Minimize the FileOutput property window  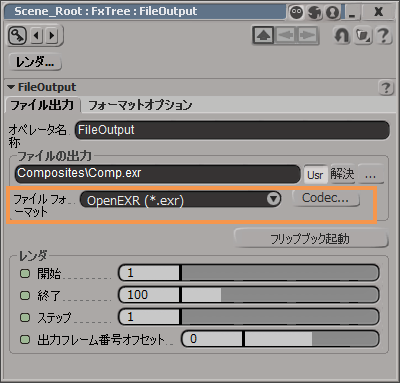352,12
